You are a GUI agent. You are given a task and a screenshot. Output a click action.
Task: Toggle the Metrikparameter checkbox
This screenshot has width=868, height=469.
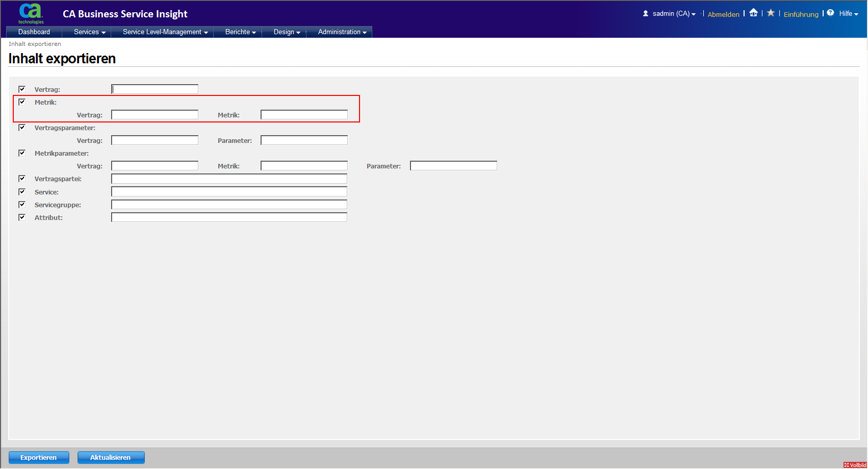(x=22, y=153)
